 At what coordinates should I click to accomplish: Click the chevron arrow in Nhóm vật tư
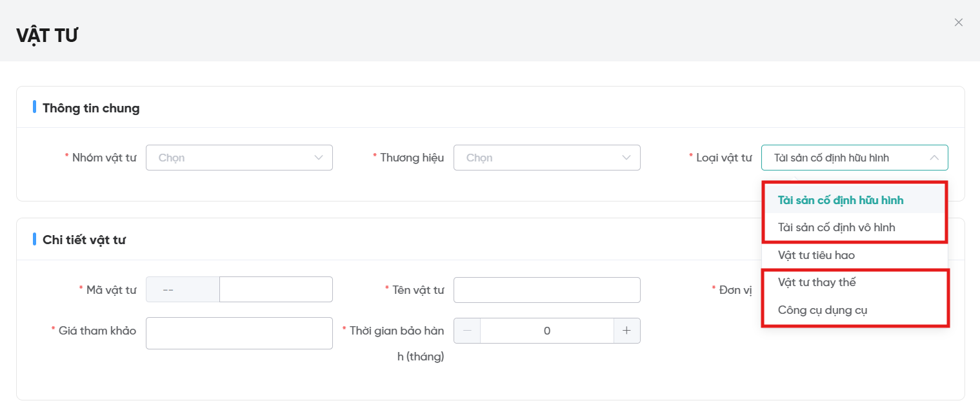(319, 158)
